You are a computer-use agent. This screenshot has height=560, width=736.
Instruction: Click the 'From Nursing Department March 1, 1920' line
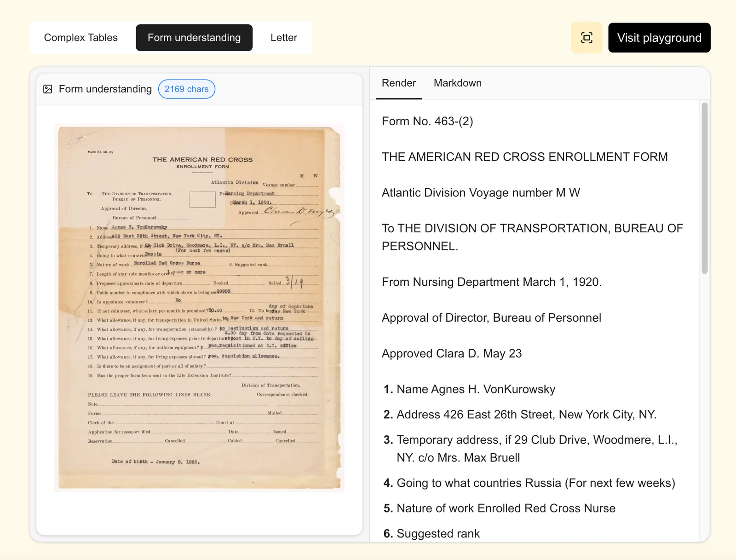tap(491, 282)
